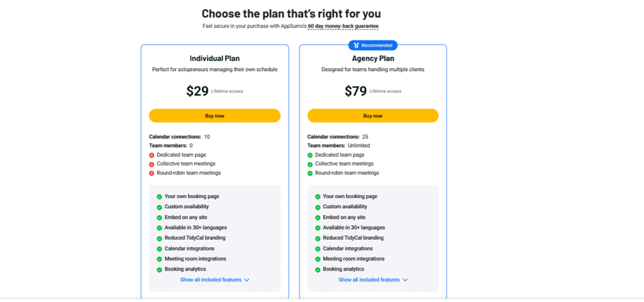Select the Agency Plan heading
This screenshot has width=644, height=302.
pos(372,59)
